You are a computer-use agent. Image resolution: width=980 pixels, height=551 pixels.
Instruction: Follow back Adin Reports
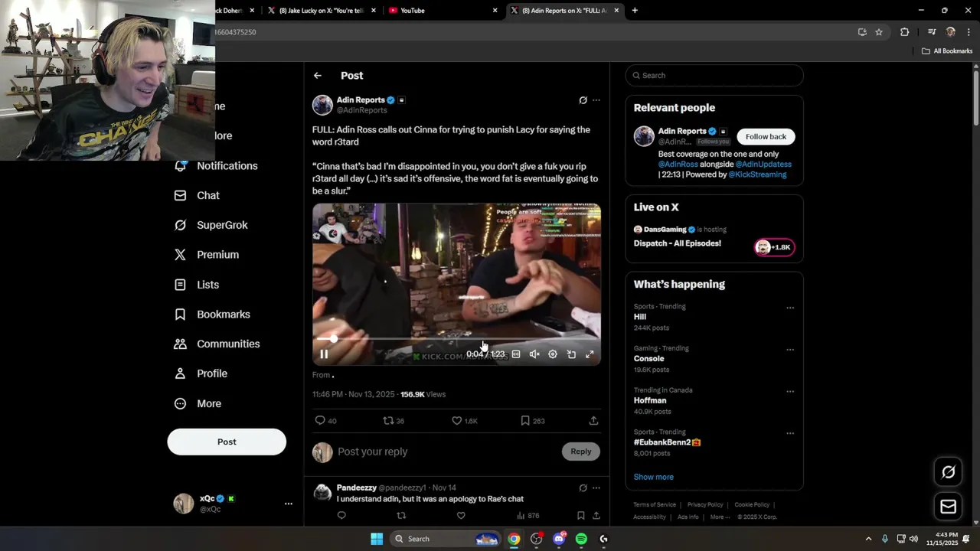(766, 137)
